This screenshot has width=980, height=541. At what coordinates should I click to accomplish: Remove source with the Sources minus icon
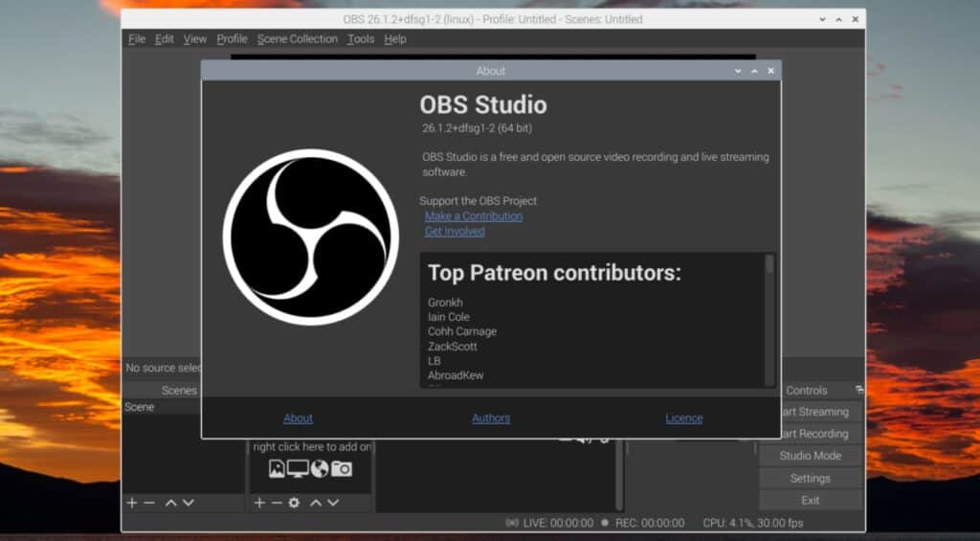coord(277,503)
